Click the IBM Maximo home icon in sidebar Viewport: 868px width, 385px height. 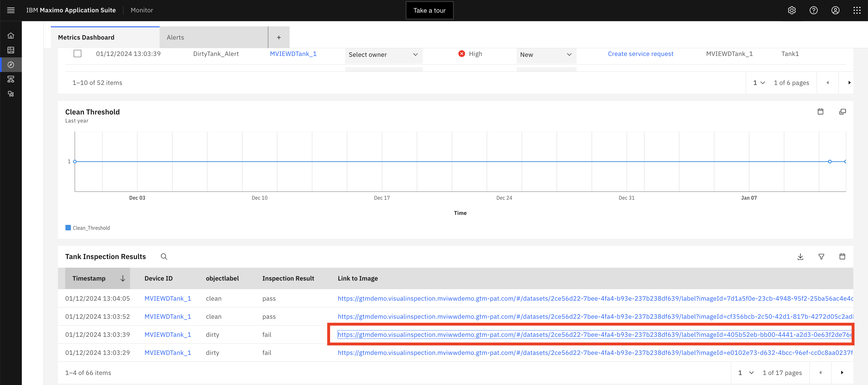[x=11, y=35]
